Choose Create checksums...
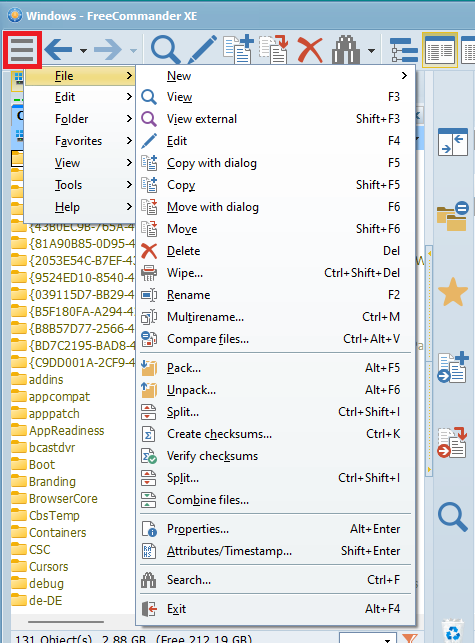Viewport: 475px width, 643px height. (275, 434)
